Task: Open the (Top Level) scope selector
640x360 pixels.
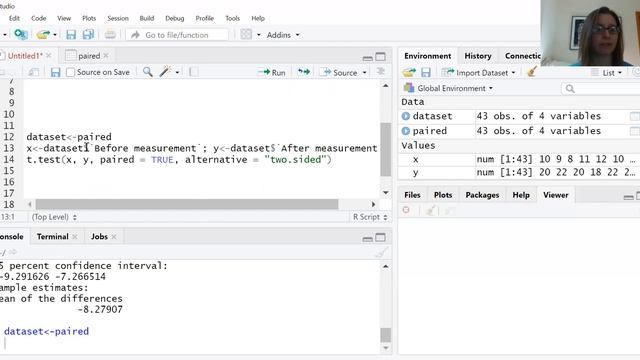Action: click(x=54, y=217)
